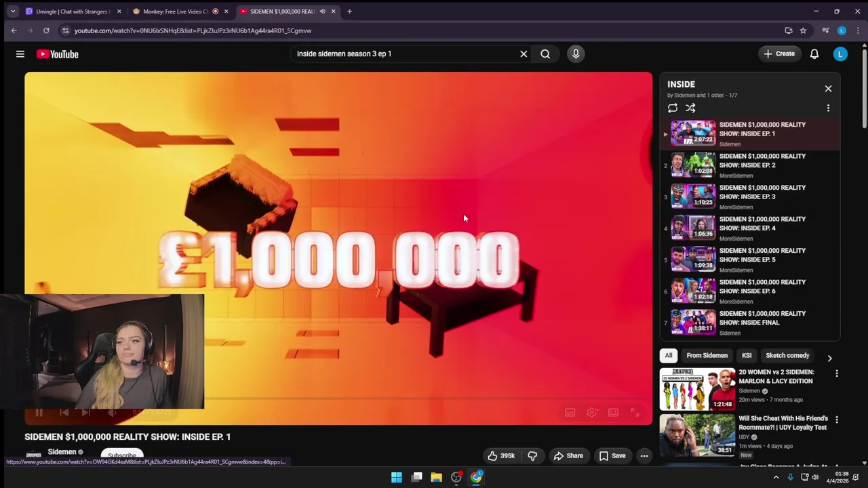Open YouTube account avatar menu
This screenshot has height=488, width=868.
pos(840,54)
